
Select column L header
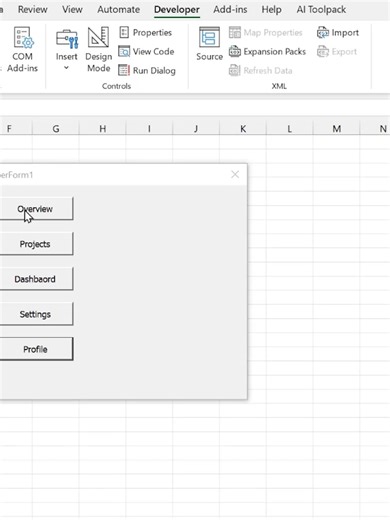tap(290, 129)
